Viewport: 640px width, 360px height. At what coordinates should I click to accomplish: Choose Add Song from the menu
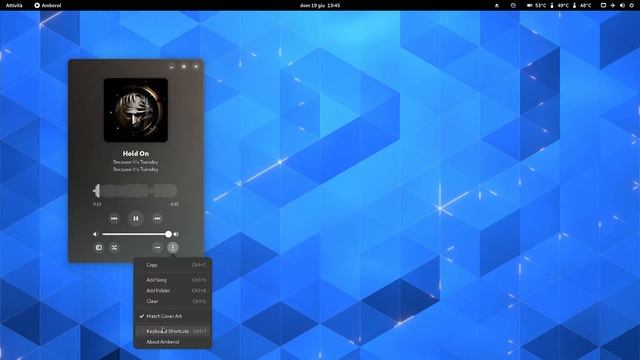point(173,280)
